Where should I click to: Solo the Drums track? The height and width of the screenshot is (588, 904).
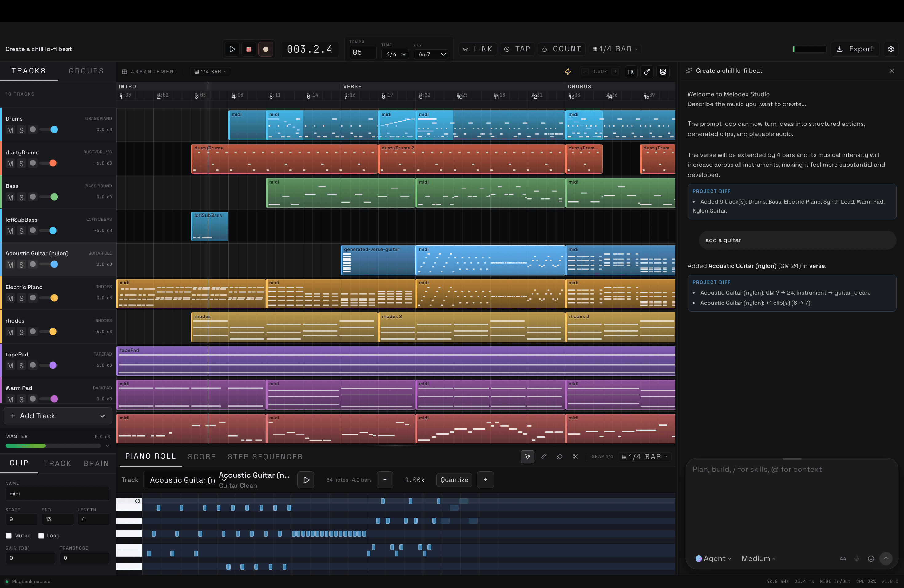click(21, 130)
